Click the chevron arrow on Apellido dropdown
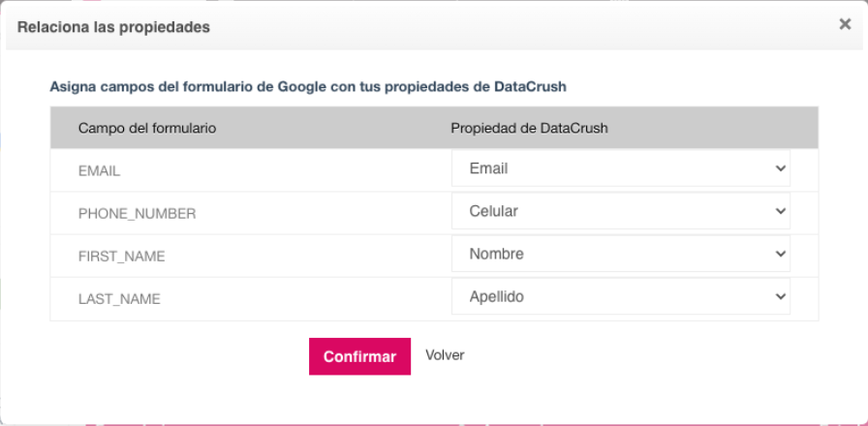Viewport: 868px width, 426px height. (781, 297)
